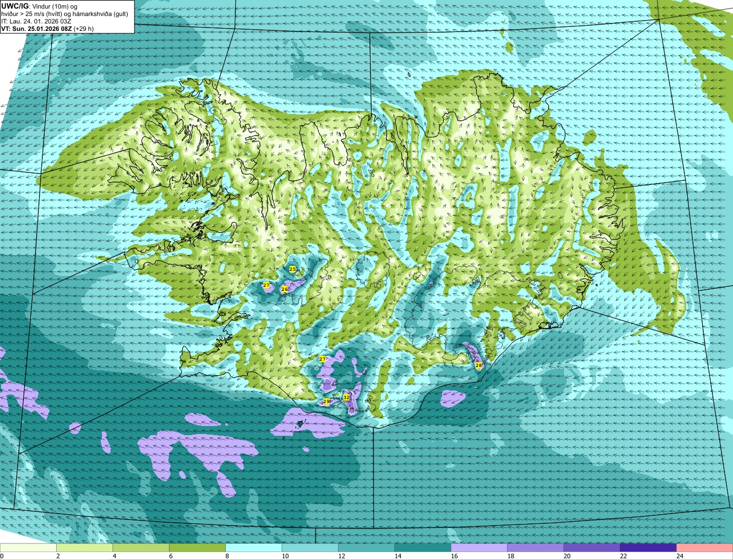The height and width of the screenshot is (560, 733).
Task: Click the legend tick label "14"
Action: (397, 555)
